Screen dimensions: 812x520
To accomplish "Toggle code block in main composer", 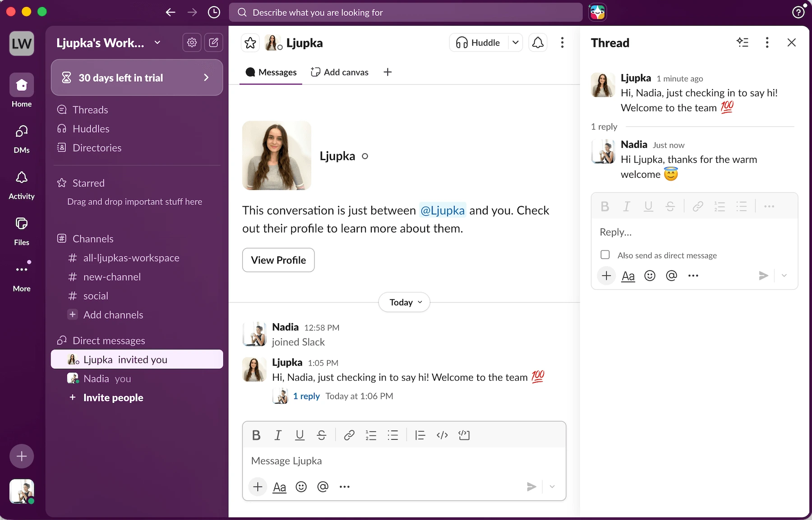I will point(464,435).
